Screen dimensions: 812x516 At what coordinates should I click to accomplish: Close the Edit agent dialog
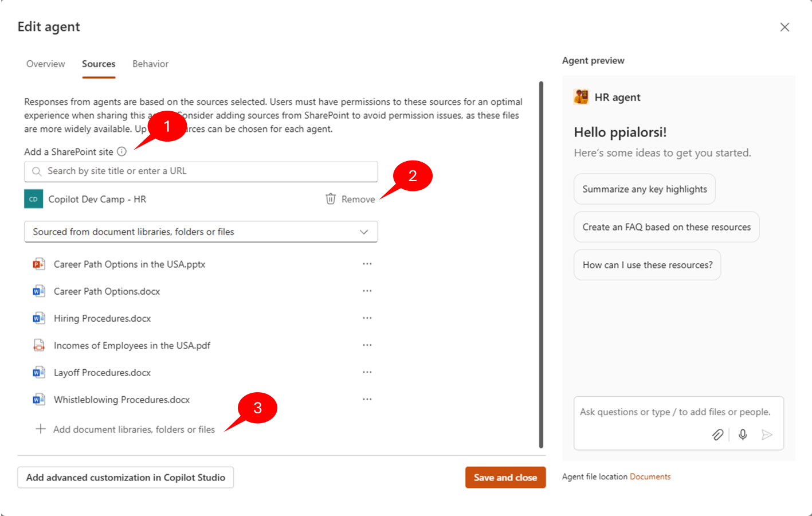(784, 27)
